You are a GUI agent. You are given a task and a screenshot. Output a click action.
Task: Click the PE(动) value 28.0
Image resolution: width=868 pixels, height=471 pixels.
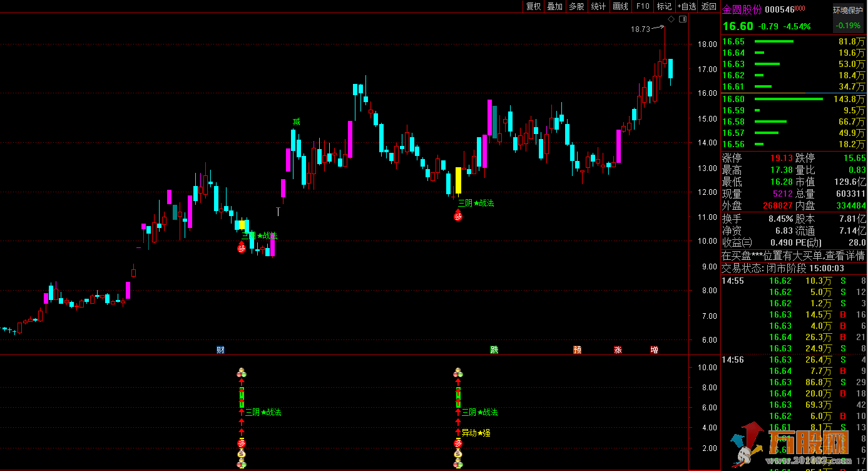pyautogui.click(x=856, y=242)
